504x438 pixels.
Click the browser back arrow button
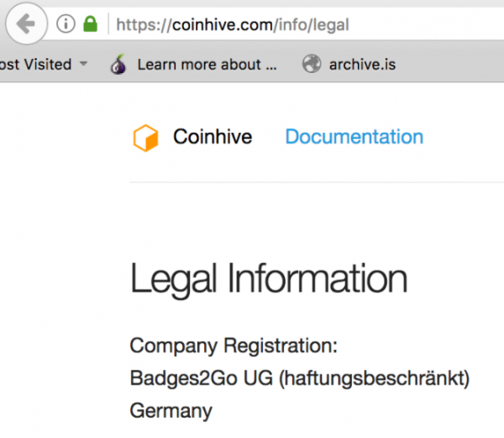[x=27, y=24]
